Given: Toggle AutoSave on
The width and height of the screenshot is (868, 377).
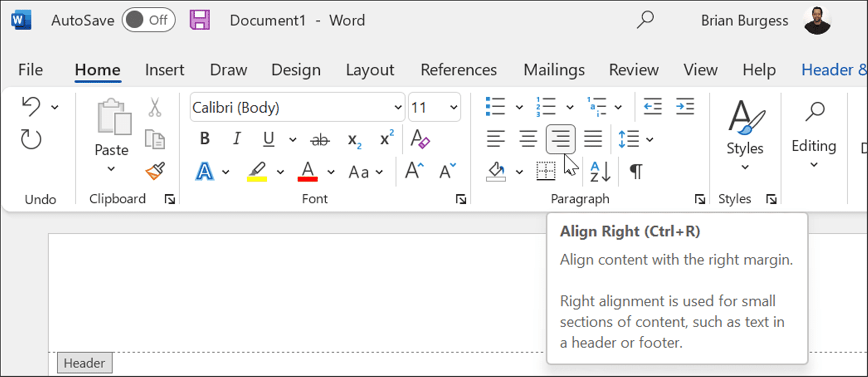Looking at the screenshot, I should (x=148, y=20).
